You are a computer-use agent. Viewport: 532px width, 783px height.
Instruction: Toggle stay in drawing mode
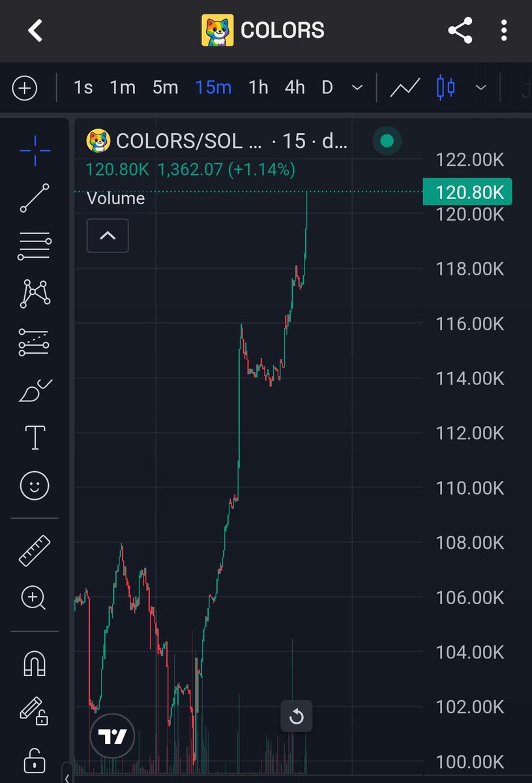pos(35,711)
